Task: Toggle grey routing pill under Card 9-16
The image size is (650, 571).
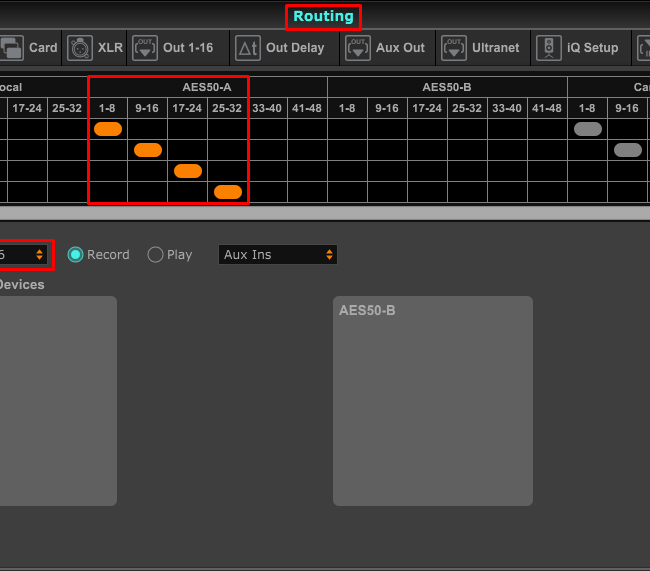Action: [x=628, y=150]
